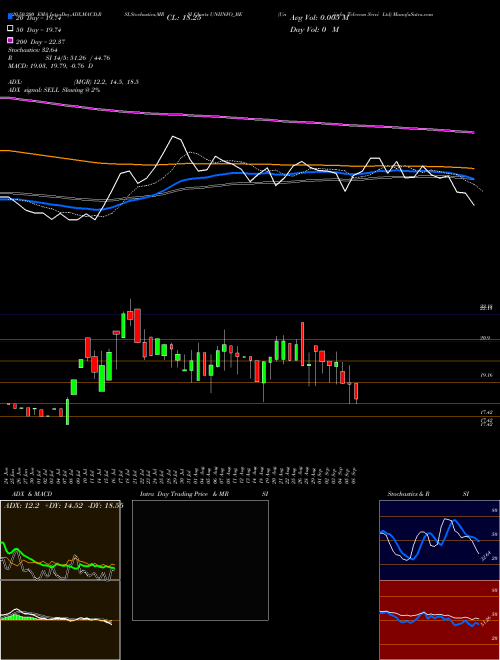Click the last red candlestick on the chart
The image size is (500, 660).
[356, 391]
